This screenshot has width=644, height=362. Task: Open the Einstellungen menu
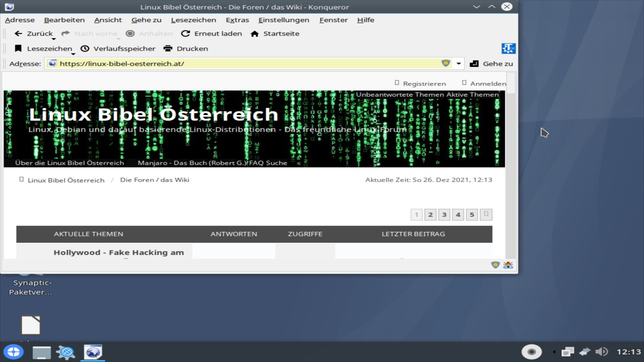click(283, 20)
